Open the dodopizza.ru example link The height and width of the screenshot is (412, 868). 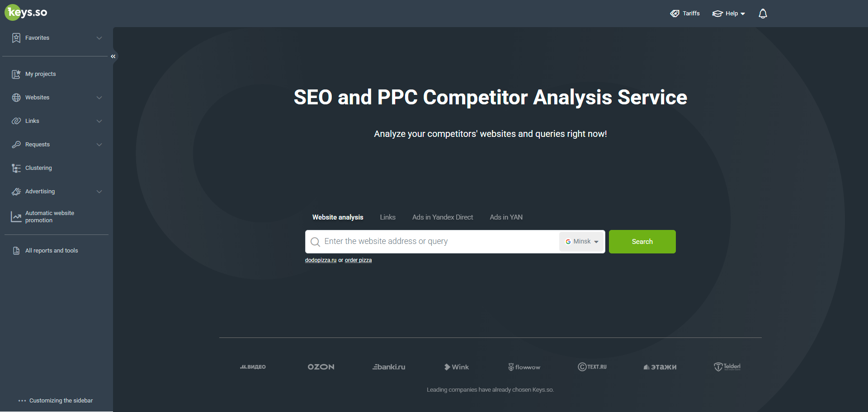321,260
